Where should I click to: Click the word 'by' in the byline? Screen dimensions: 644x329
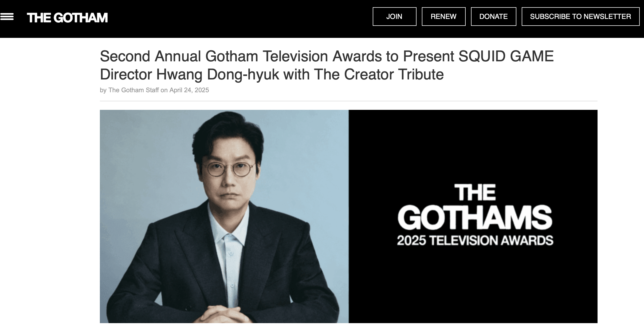(x=103, y=90)
